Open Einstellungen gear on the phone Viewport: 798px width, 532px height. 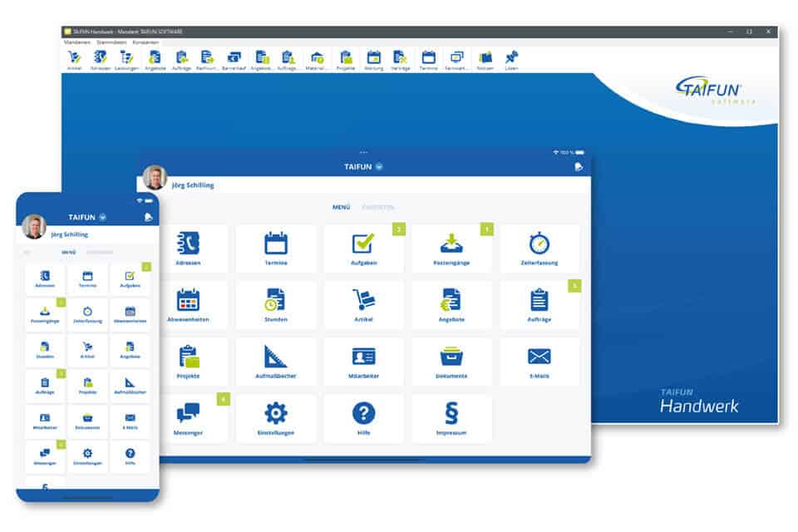[87, 453]
